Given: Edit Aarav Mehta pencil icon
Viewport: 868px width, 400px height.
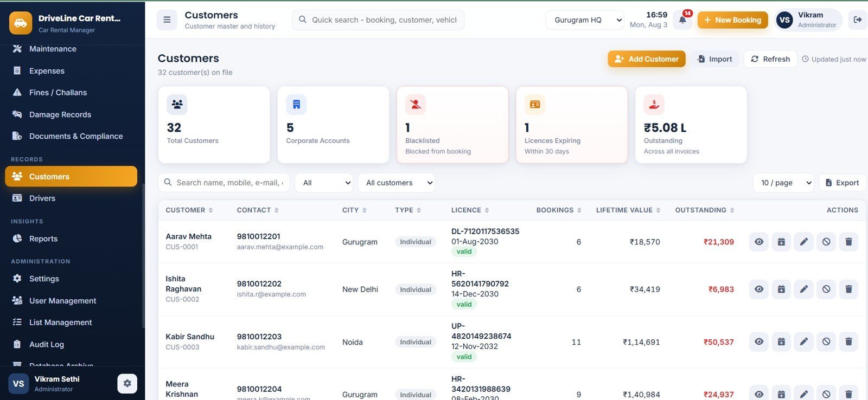Looking at the screenshot, I should tap(804, 242).
